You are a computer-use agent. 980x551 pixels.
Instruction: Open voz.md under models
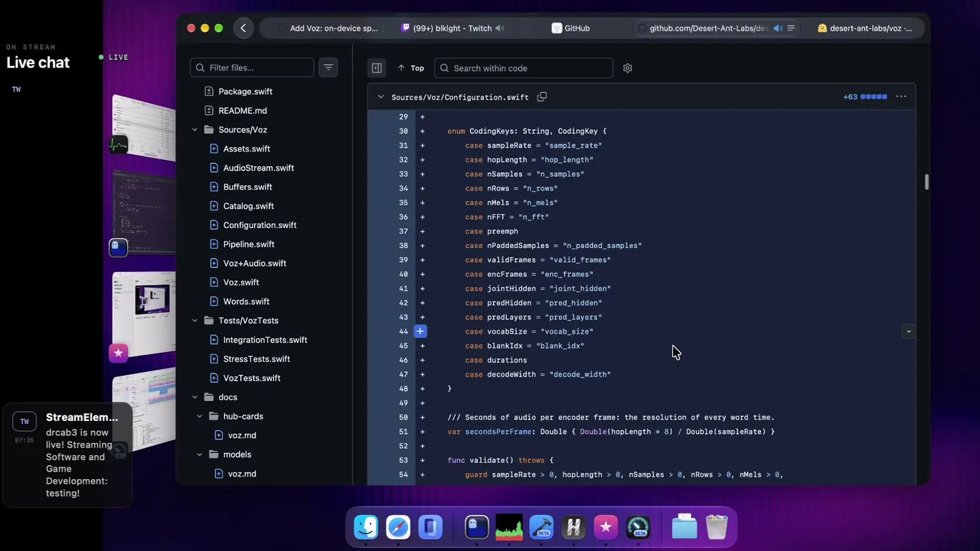point(242,474)
